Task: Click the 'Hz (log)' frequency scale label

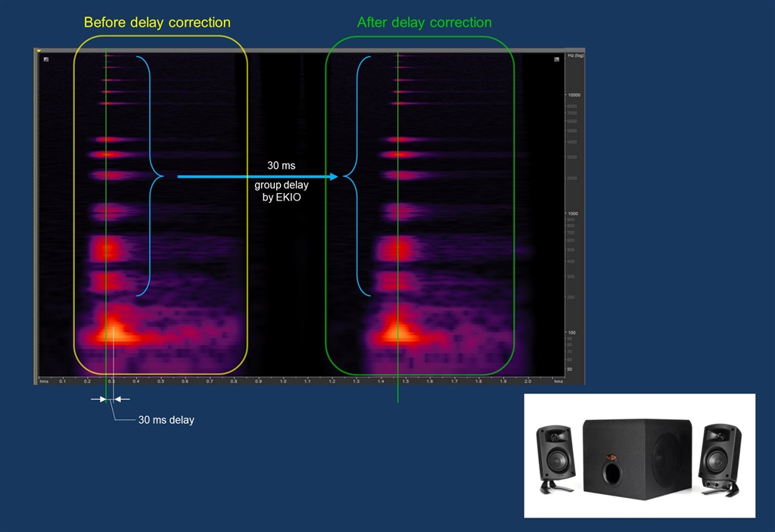Action: [576, 55]
